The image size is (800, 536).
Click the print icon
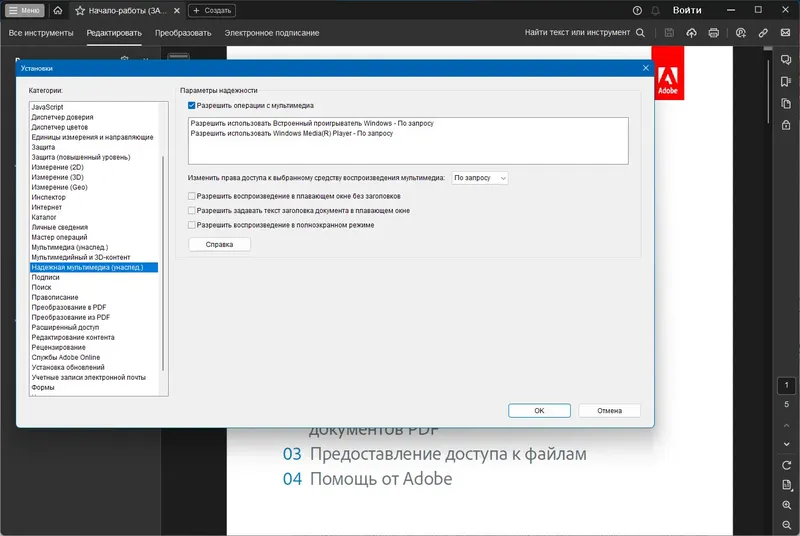tap(713, 33)
